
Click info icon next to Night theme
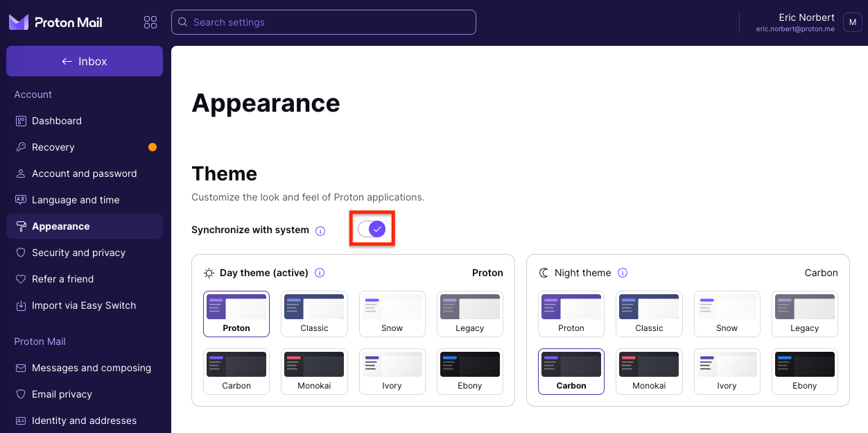click(623, 273)
